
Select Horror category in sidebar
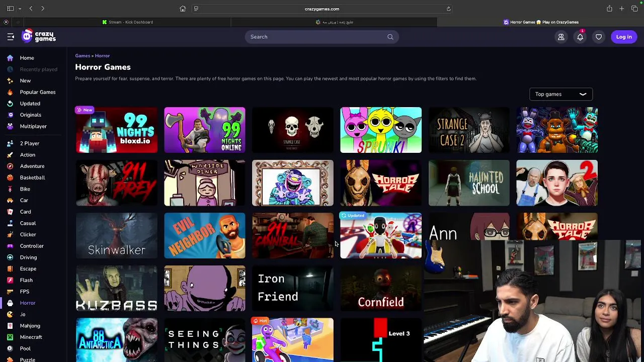pyautogui.click(x=28, y=303)
